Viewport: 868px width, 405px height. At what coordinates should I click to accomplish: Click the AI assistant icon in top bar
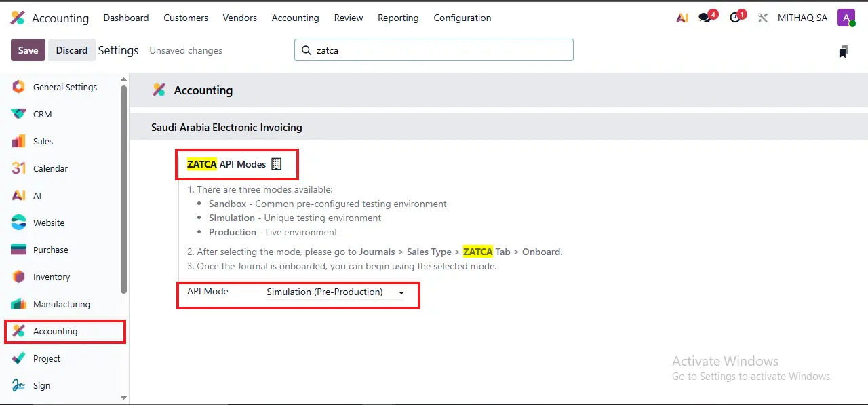coord(682,18)
